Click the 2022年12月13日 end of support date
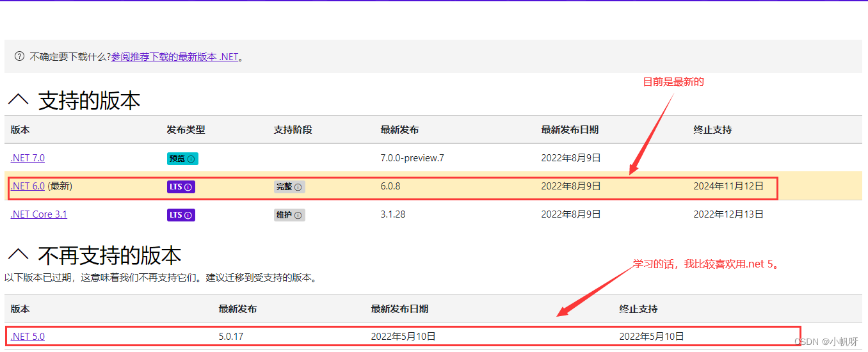The height and width of the screenshot is (352, 868). pos(728,214)
